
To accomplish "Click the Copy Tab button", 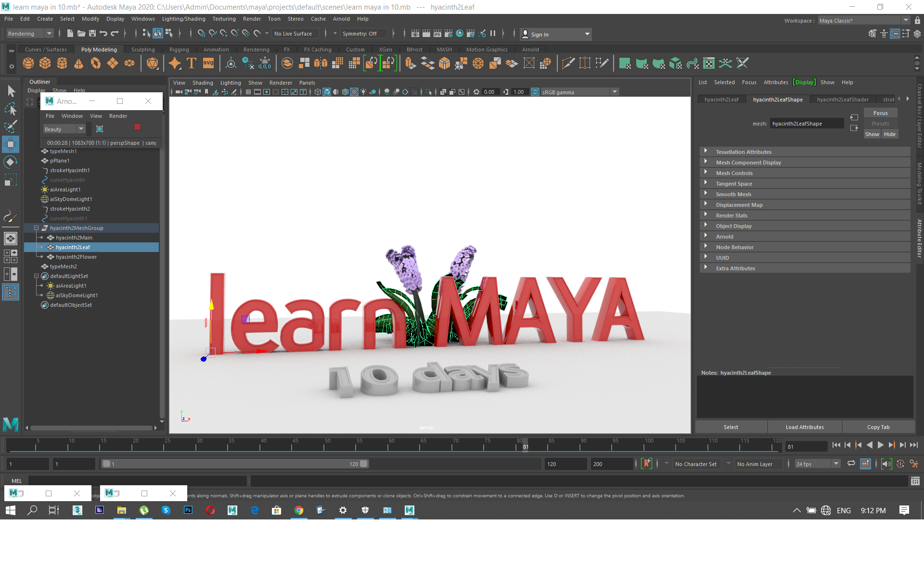I will [x=878, y=427].
